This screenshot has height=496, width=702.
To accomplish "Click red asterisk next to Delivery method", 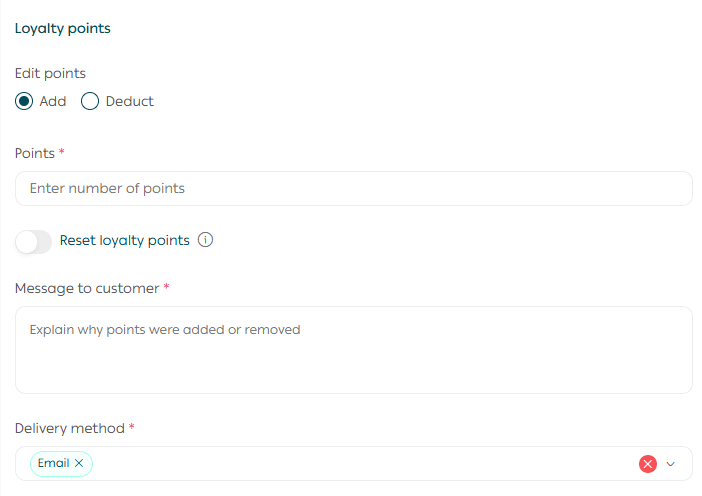I will 132,427.
